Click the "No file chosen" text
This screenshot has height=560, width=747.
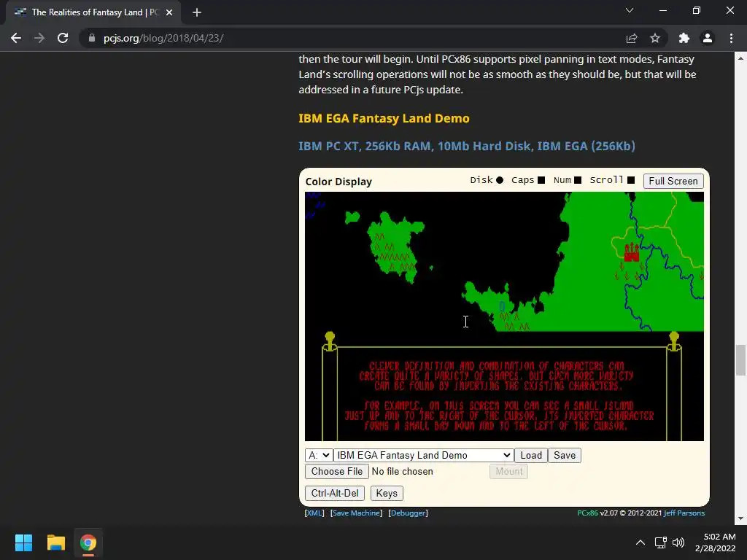(x=403, y=472)
